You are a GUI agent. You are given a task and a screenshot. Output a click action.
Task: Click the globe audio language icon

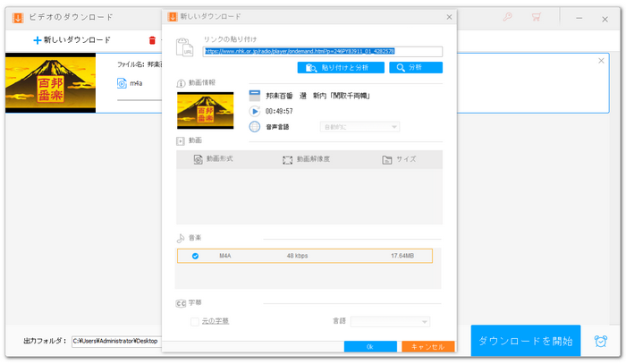click(x=254, y=126)
